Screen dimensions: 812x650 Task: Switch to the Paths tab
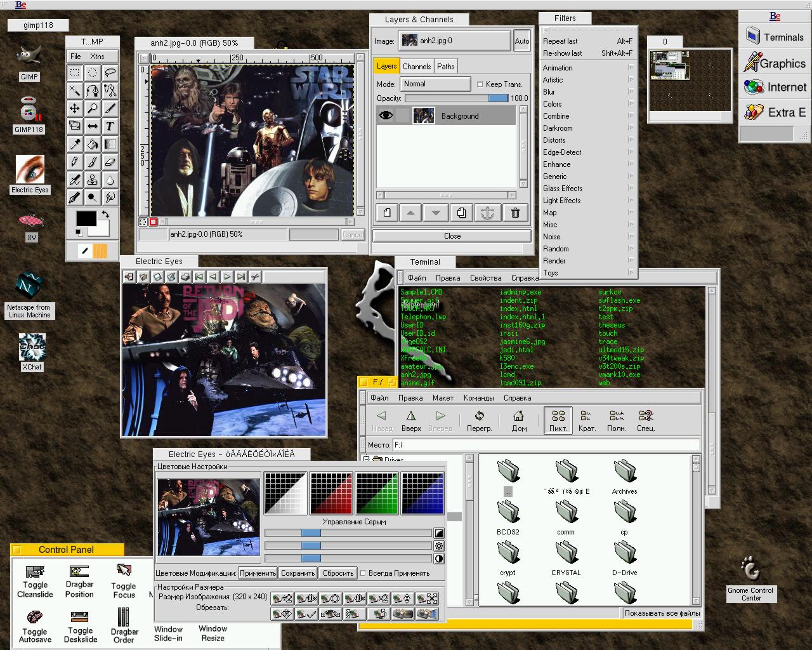[x=446, y=66]
